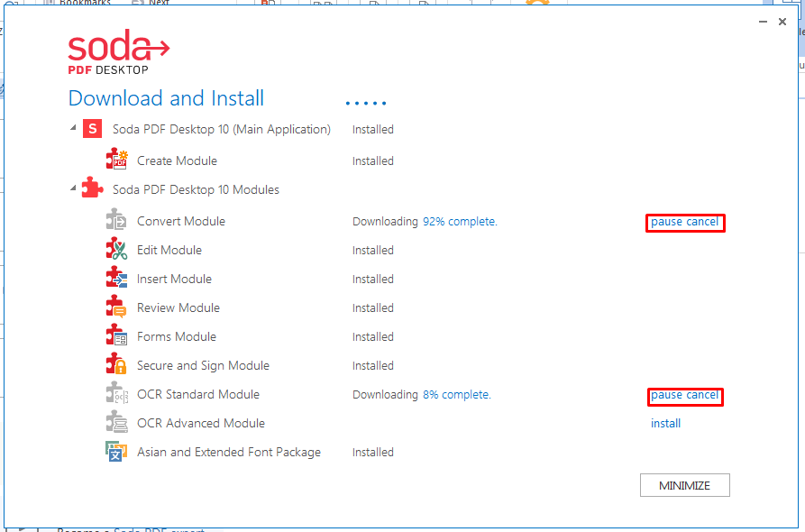Click the Soda PDF Desktop logo
Image resolution: width=805 pixels, height=532 pixels.
(119, 52)
